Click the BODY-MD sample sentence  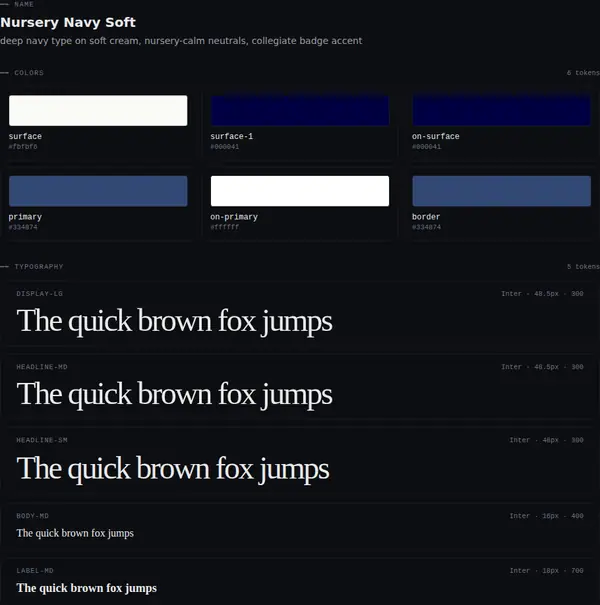[75, 534]
